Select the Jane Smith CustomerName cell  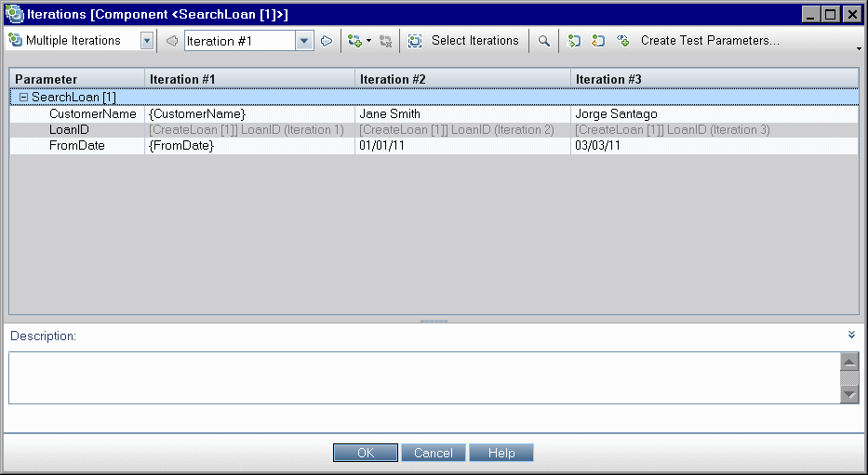click(x=462, y=114)
